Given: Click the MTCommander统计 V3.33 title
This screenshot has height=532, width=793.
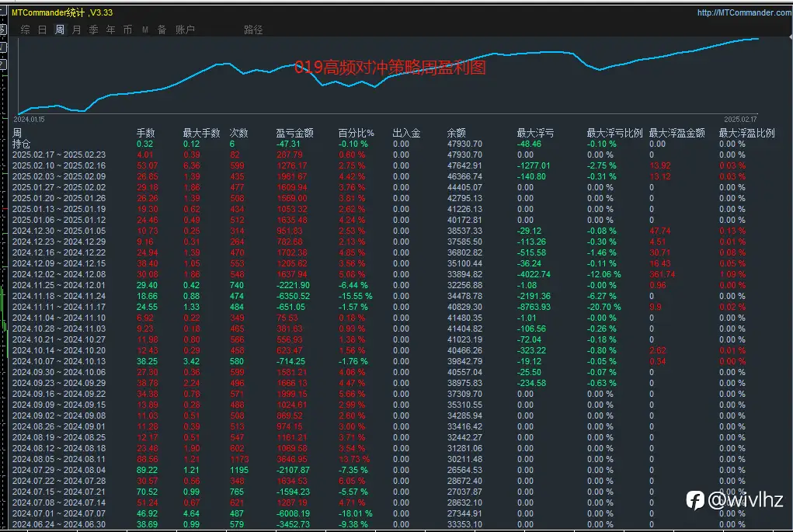Looking at the screenshot, I should [62, 12].
